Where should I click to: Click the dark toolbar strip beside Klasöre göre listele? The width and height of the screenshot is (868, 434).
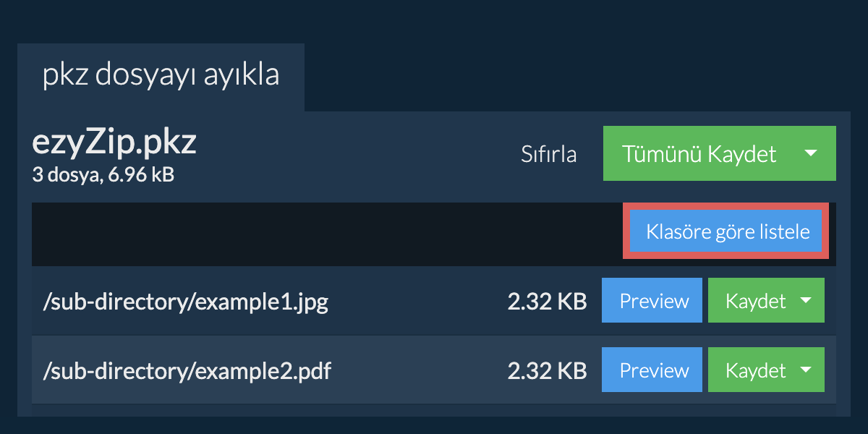coord(327,234)
